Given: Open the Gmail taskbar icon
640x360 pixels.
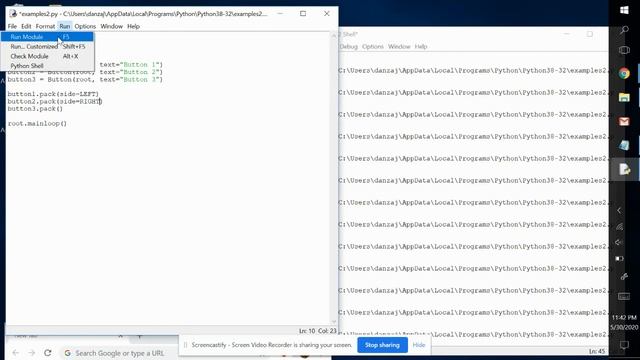Looking at the screenshot, I should [624, 121].
